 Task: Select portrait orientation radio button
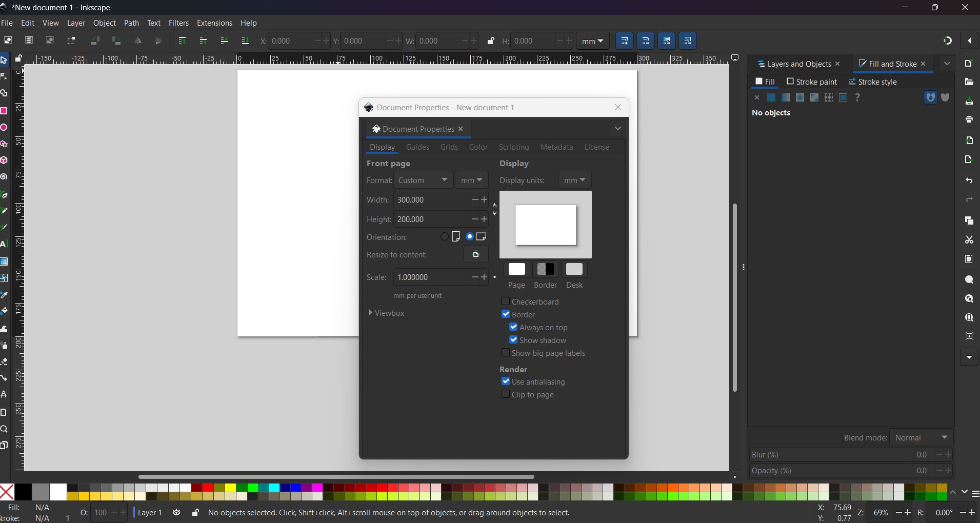click(x=445, y=237)
